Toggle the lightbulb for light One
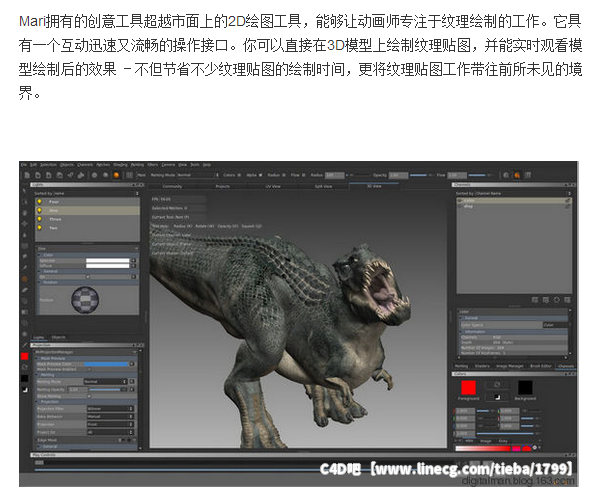This screenshot has height=488, width=606. coord(39,210)
